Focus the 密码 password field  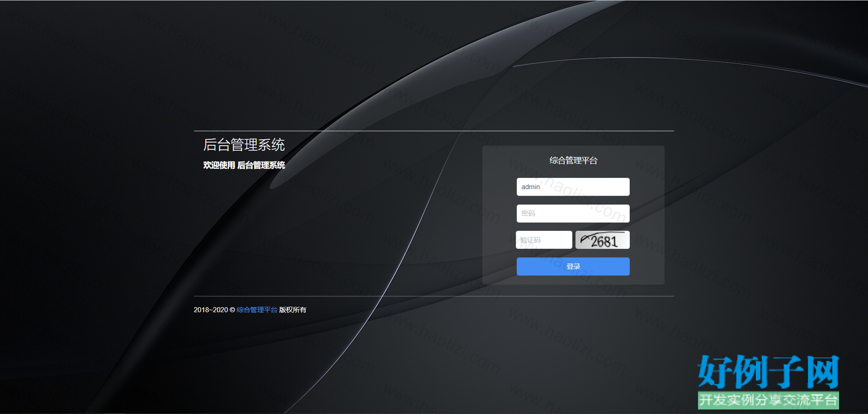573,214
